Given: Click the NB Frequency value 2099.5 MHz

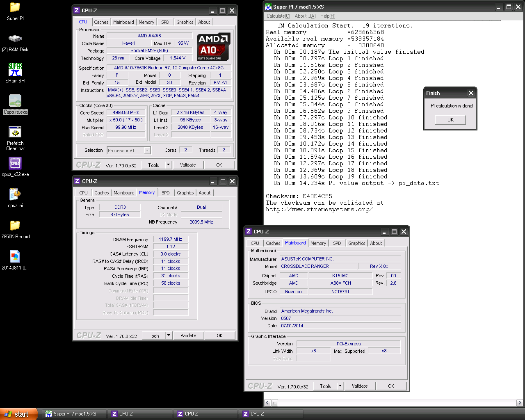Looking at the screenshot, I should coord(201,222).
